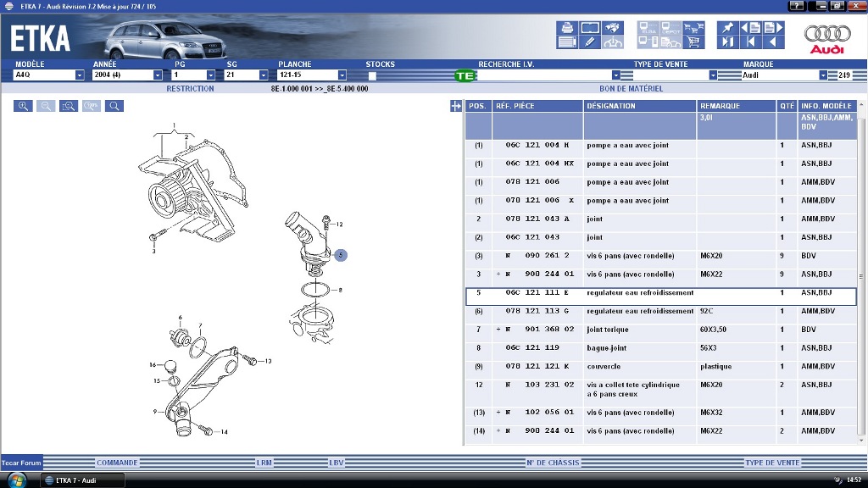Click the pencil edit icon
Viewport: 868px width, 488px height.
pos(590,42)
